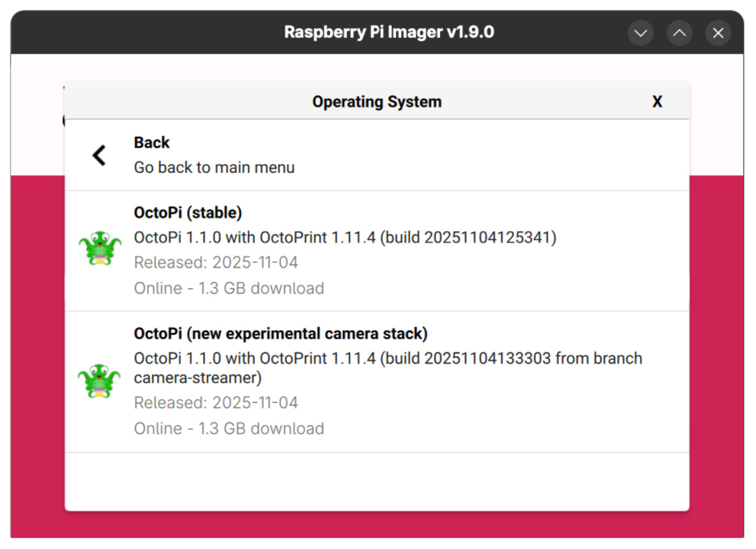Viewport: 756px width, 549px height.
Task: Select the bold "Back" menu entry
Action: (x=152, y=143)
